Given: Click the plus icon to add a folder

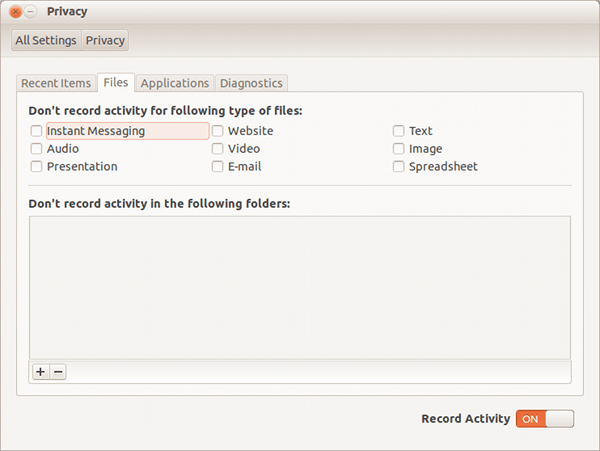Looking at the screenshot, I should click(41, 371).
